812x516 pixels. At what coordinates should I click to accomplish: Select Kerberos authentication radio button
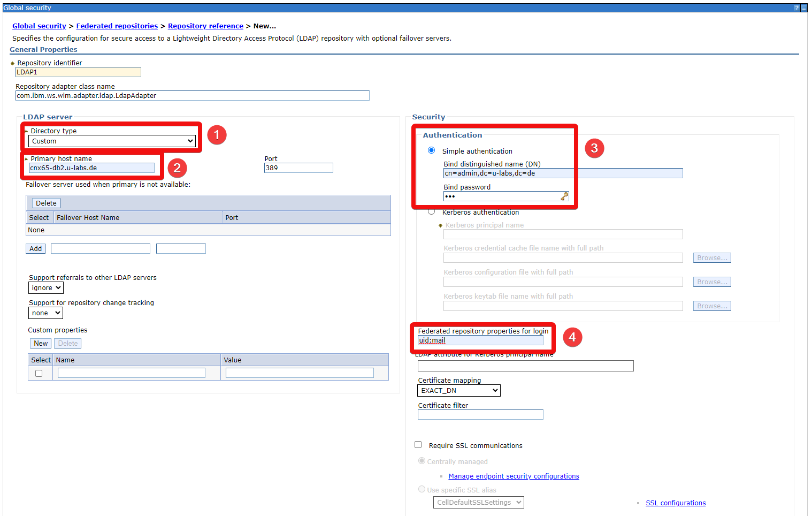(431, 212)
